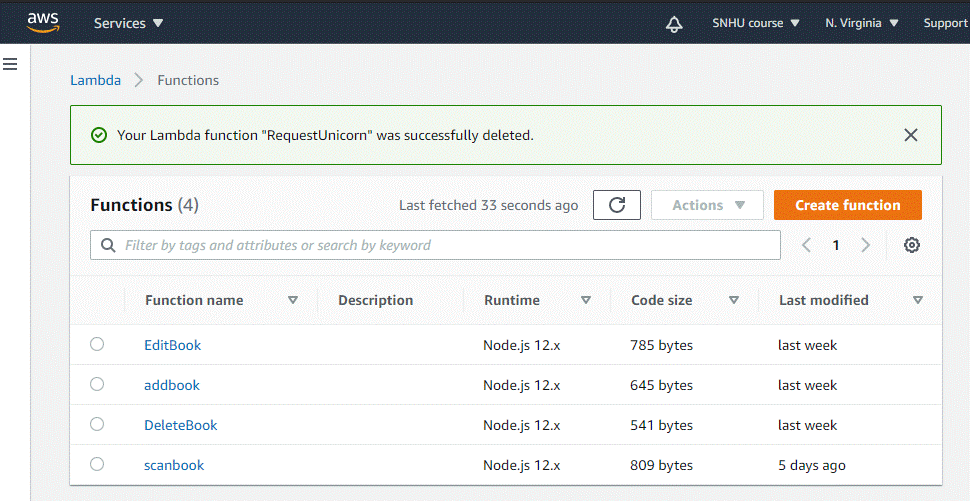The width and height of the screenshot is (970, 501).
Task: Select the scanbook radio button
Action: point(97,464)
